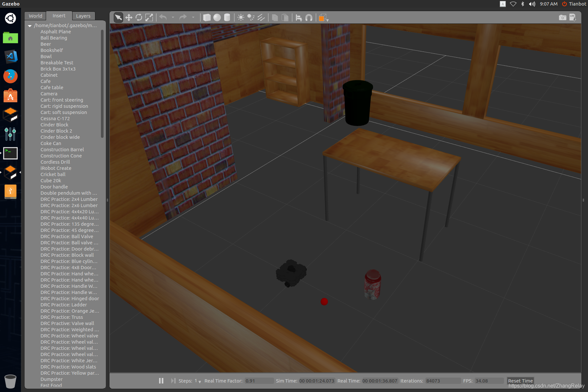Choose Cricket ball model

(53, 174)
